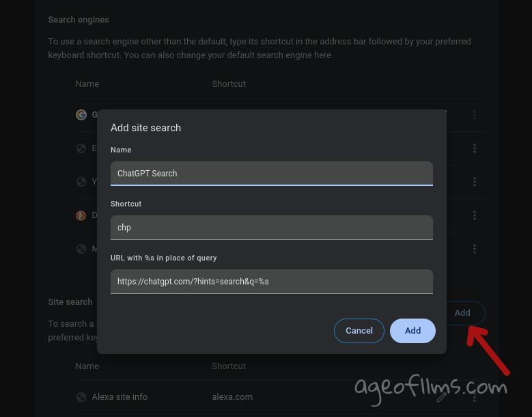Open the more-actions menu on the DuckDuckGo row

click(x=475, y=215)
